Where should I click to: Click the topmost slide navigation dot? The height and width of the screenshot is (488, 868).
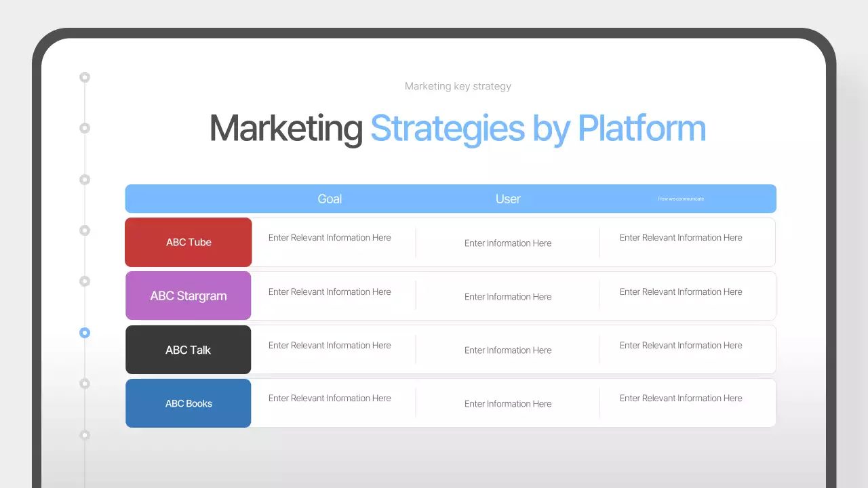click(x=85, y=77)
